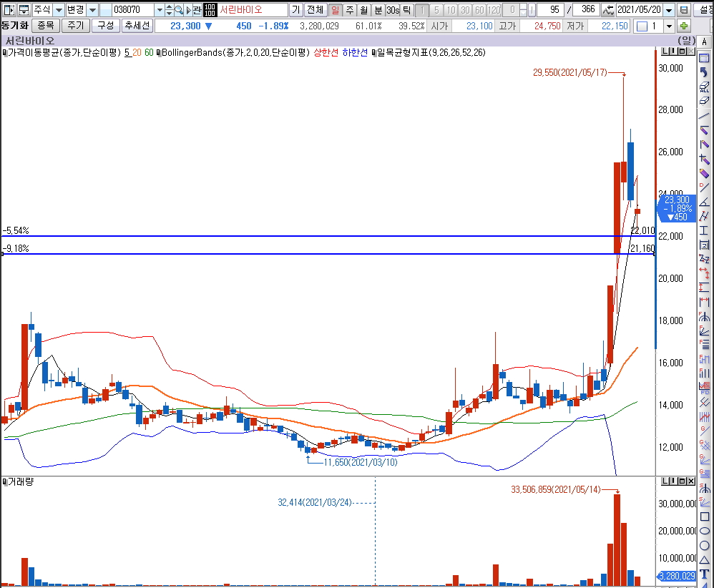Expand the stock code history dropdown
This screenshot has width=714, height=588.
point(160,9)
